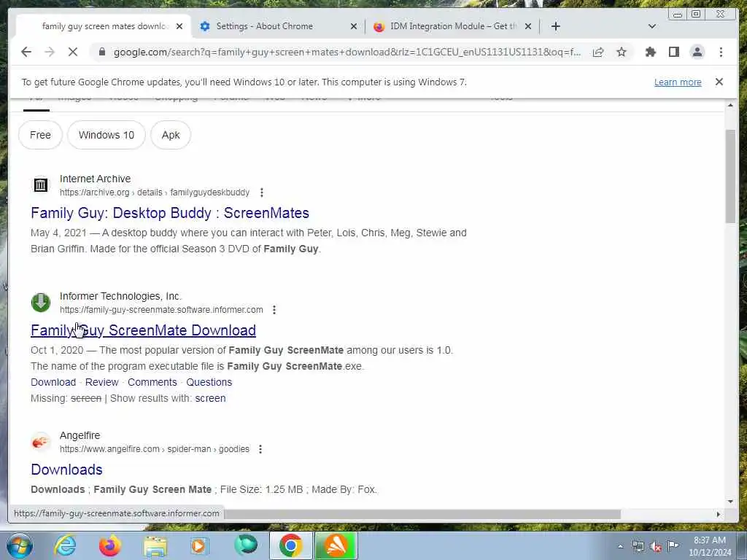The width and height of the screenshot is (747, 560).
Task: Open the Review sitelink
Action: point(102,382)
